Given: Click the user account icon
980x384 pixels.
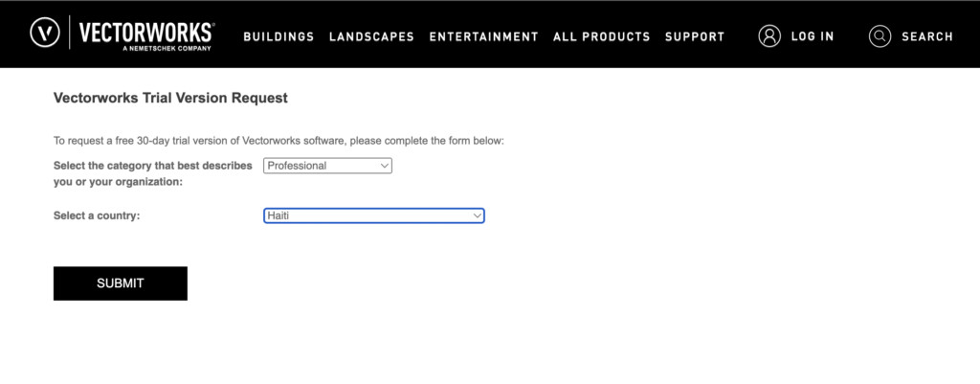Looking at the screenshot, I should pos(769,36).
